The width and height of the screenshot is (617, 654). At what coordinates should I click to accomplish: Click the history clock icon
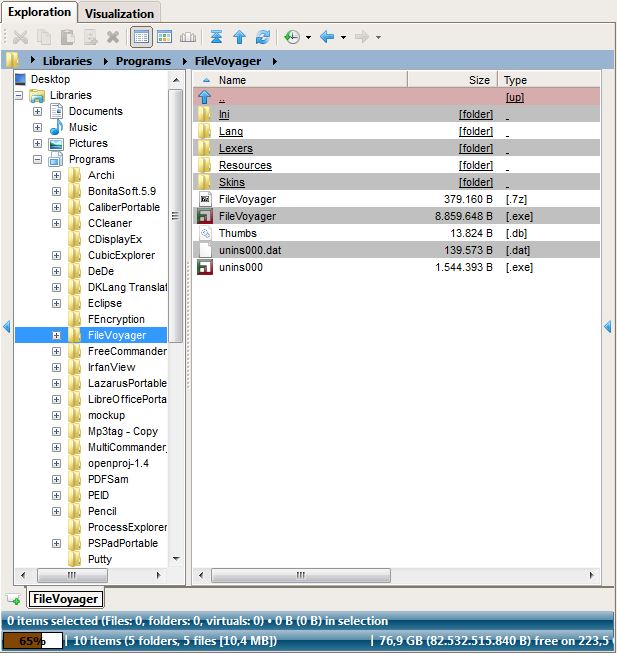pos(292,37)
